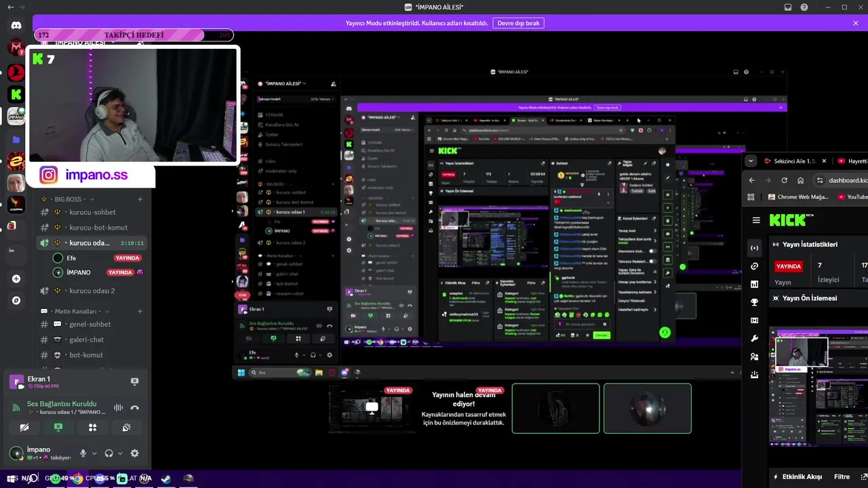Toggle screen share button in voice panel
This screenshot has height=488, width=868.
coord(58,428)
